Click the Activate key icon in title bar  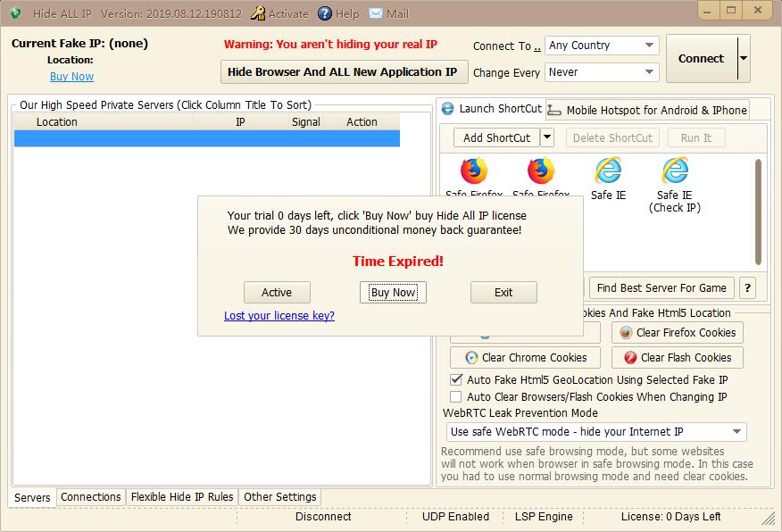(257, 13)
